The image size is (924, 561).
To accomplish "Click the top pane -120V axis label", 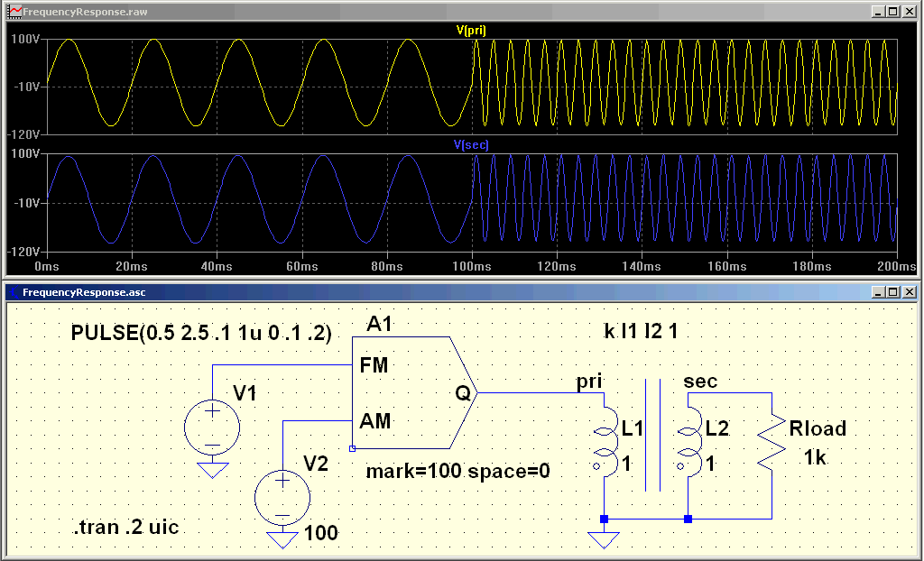I will [x=24, y=134].
